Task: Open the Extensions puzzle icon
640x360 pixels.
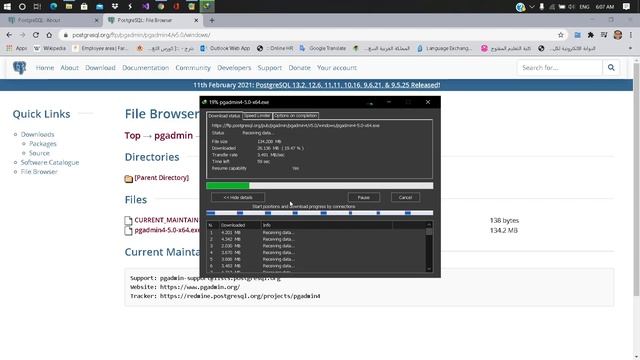Action: pyautogui.click(x=591, y=35)
